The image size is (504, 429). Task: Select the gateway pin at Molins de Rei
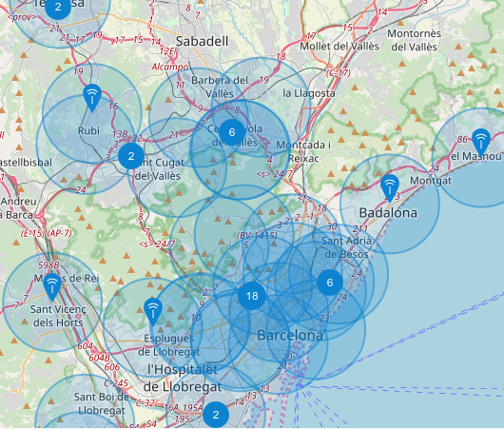click(52, 287)
